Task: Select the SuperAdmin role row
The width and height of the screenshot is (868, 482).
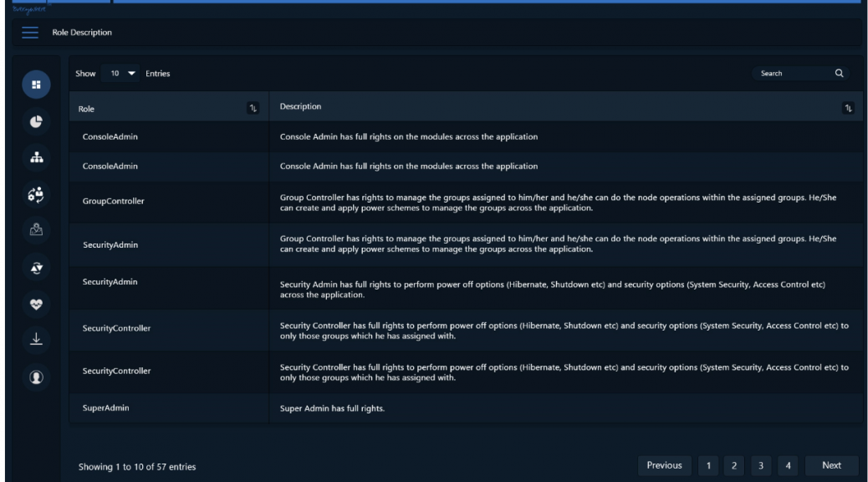Action: [466, 408]
